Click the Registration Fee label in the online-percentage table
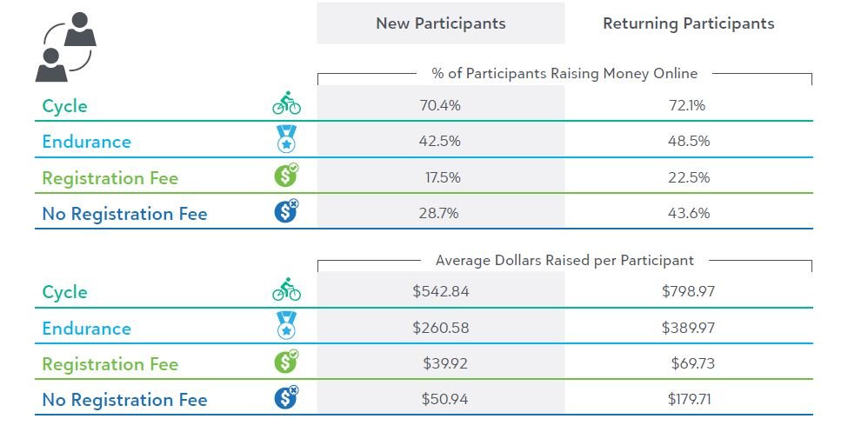 pyautogui.click(x=110, y=178)
